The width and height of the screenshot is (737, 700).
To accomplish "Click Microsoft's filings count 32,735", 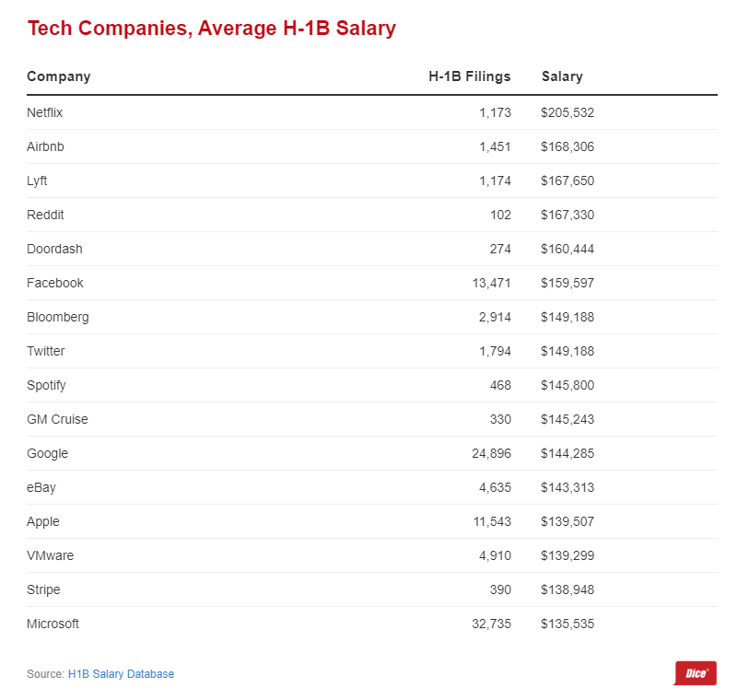I will pos(491,624).
